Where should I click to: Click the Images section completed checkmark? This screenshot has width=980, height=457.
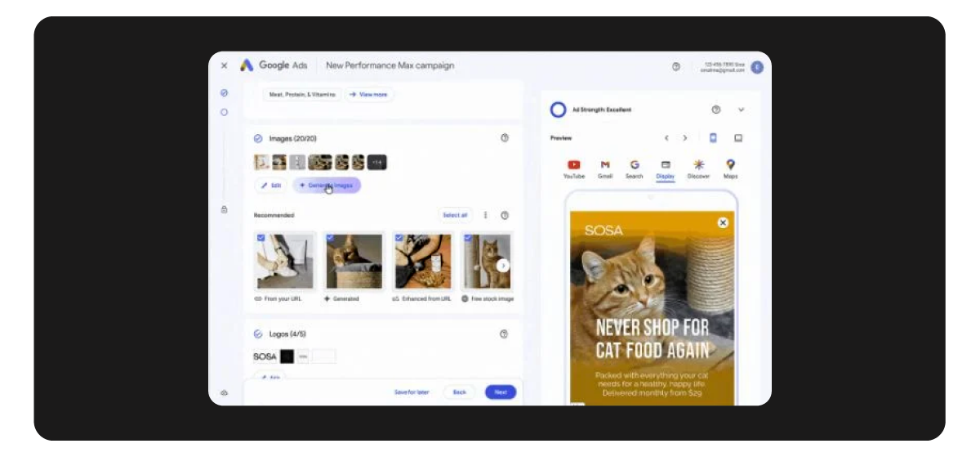(258, 138)
